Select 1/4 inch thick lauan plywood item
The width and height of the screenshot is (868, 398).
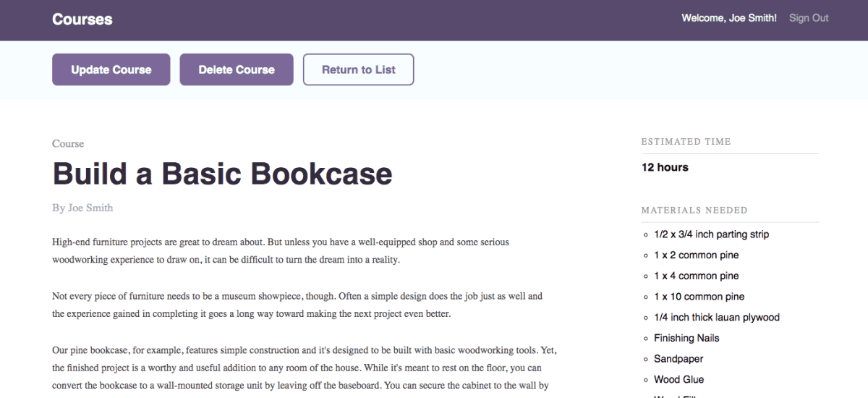coord(716,317)
